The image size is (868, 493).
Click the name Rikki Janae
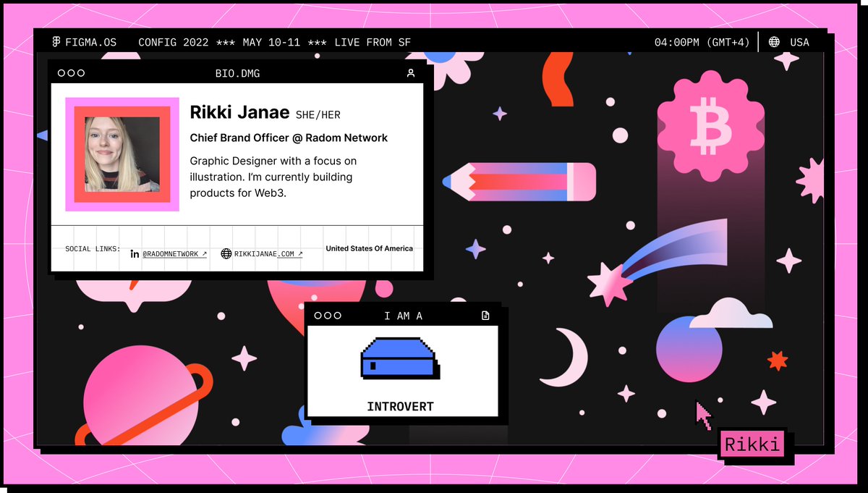(240, 113)
